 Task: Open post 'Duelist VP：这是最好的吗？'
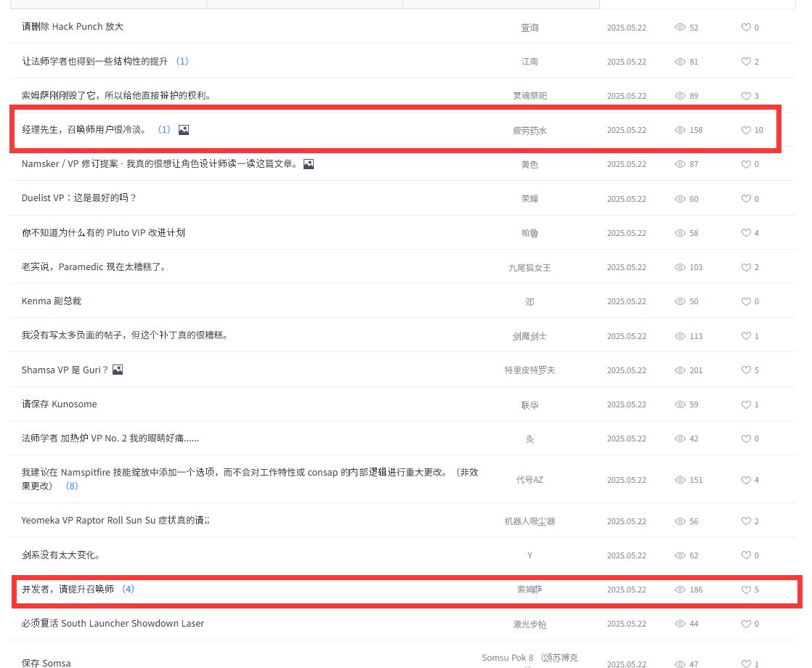click(x=78, y=197)
